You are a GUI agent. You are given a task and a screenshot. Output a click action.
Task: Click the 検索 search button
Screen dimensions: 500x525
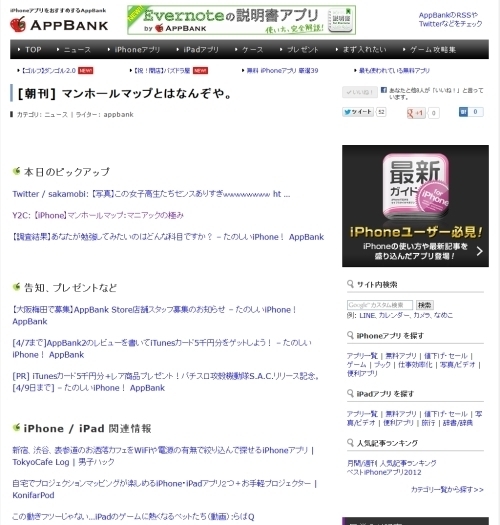[x=425, y=305]
